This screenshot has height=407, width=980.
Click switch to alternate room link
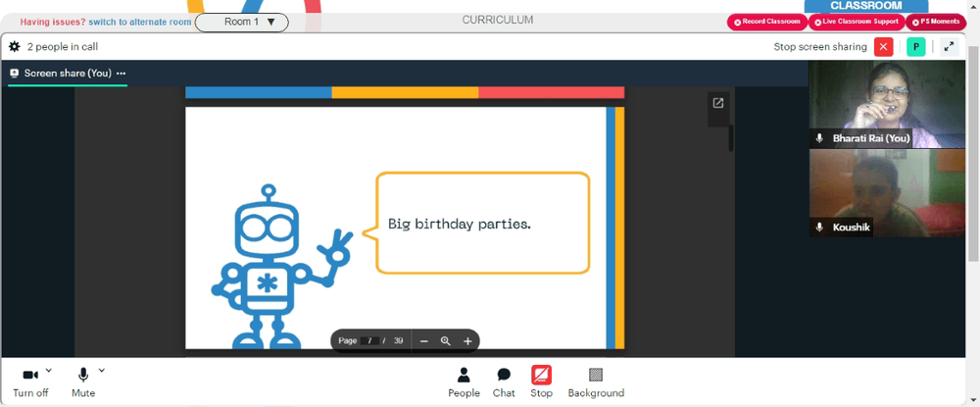140,22
